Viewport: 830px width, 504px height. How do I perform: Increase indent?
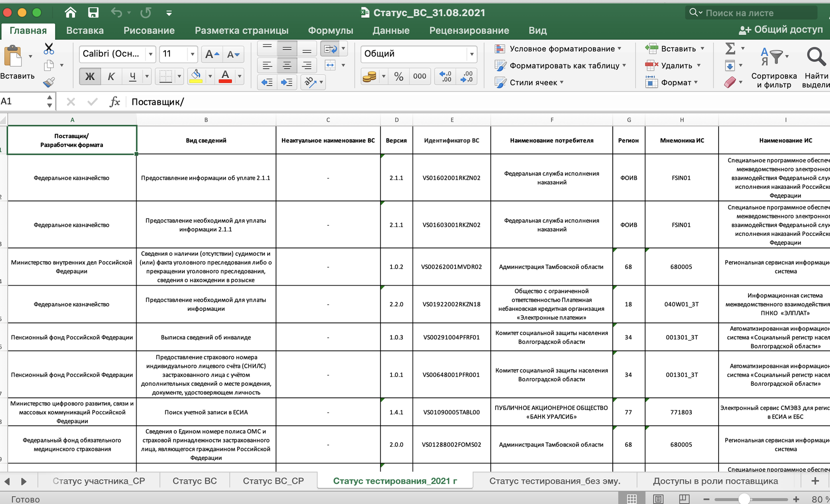287,82
